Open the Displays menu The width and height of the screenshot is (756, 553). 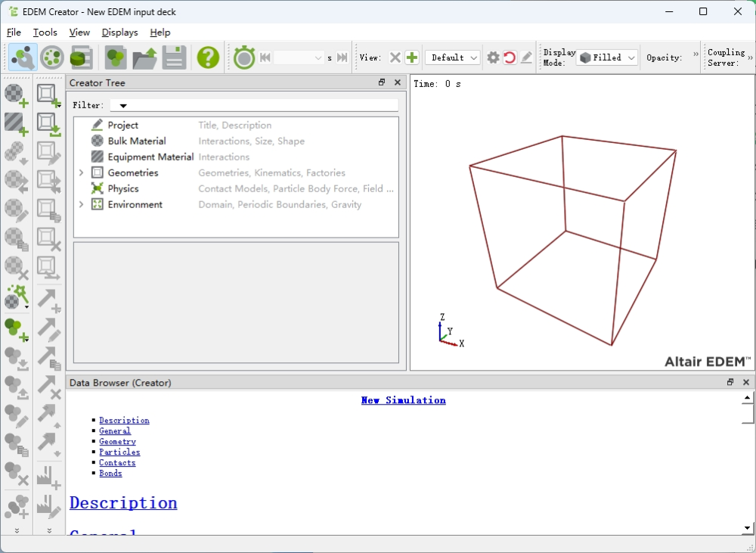click(x=119, y=33)
